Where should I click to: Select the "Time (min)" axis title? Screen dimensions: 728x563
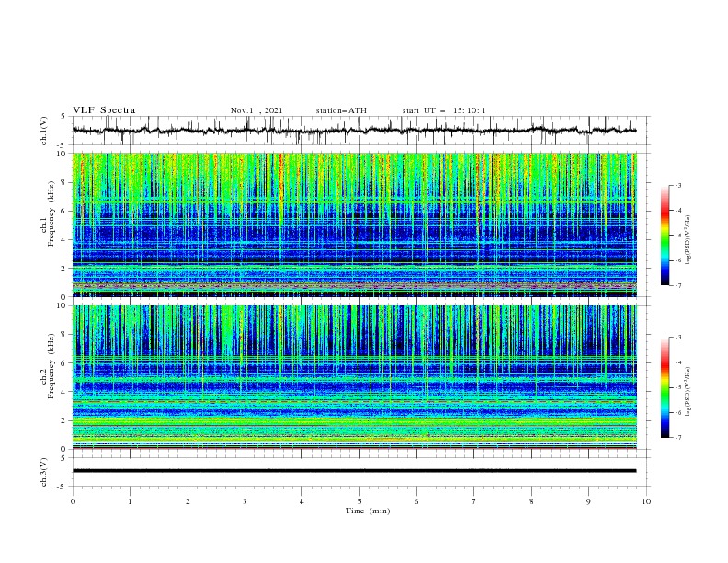(368, 511)
